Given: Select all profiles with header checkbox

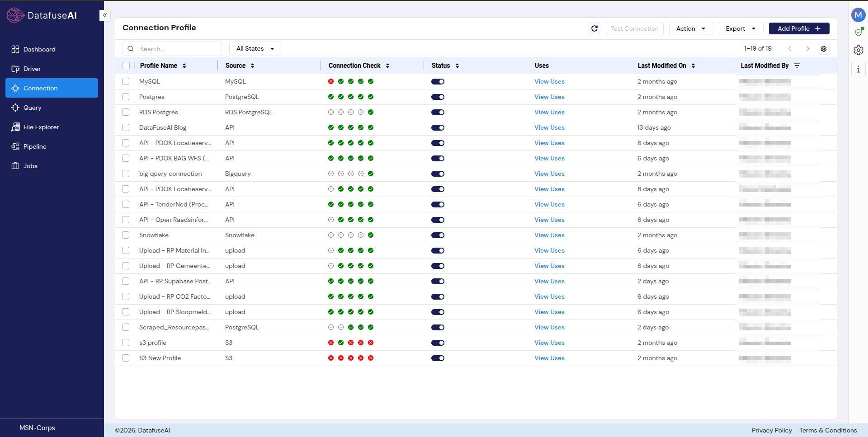Looking at the screenshot, I should [126, 66].
